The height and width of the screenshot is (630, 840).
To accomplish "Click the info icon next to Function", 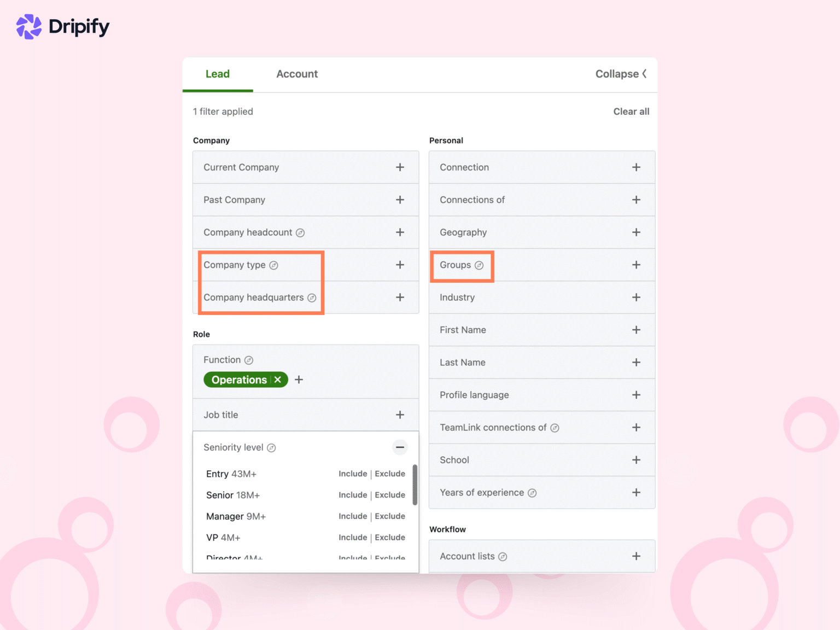I will coord(249,360).
